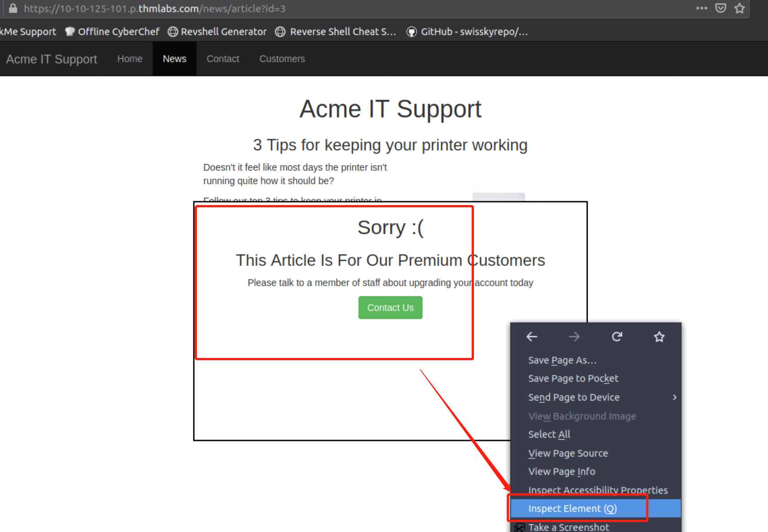Viewport: 768px width, 532px height.
Task: Click the padlock site security icon
Action: pyautogui.click(x=13, y=9)
